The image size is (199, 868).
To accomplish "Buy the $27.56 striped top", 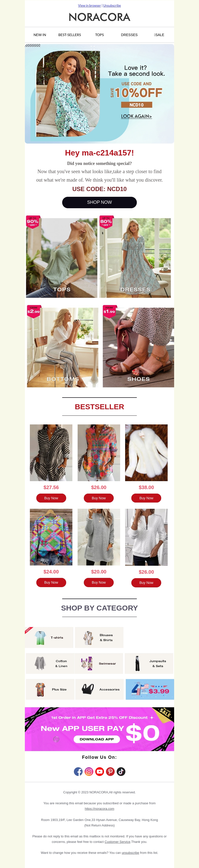I will point(51,498).
